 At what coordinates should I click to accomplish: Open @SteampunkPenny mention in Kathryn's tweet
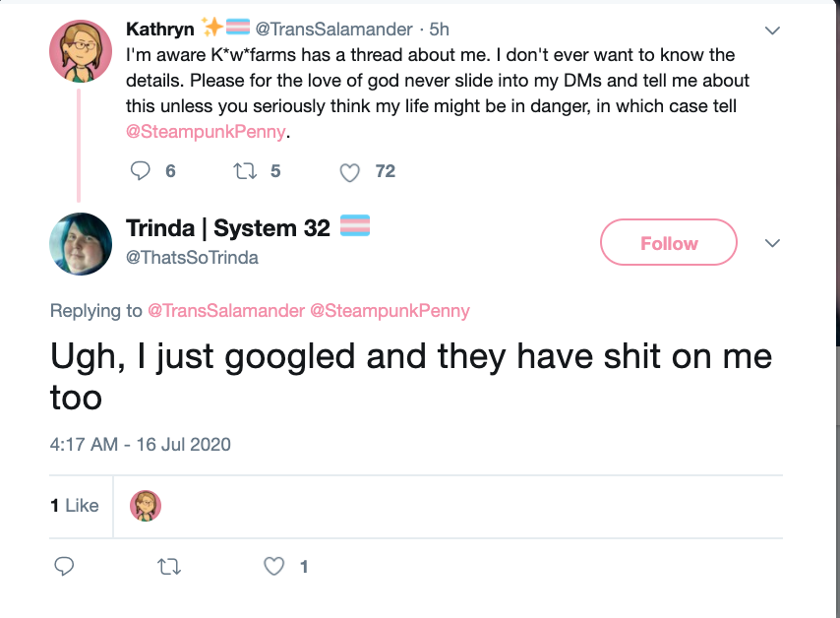point(206,132)
